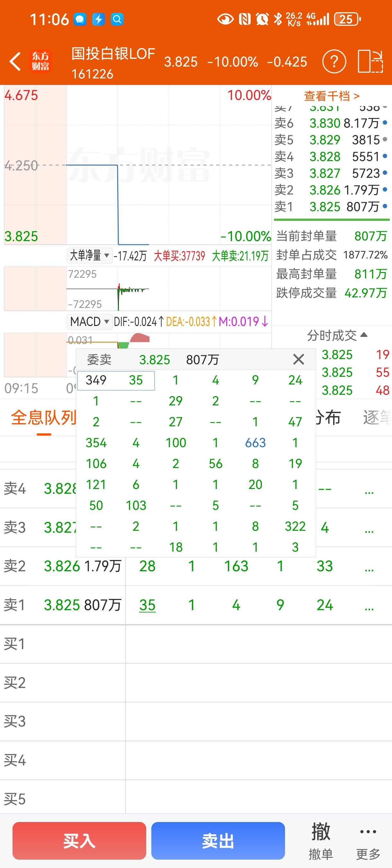
Task: Tap the back arrow in header
Action: 15,61
